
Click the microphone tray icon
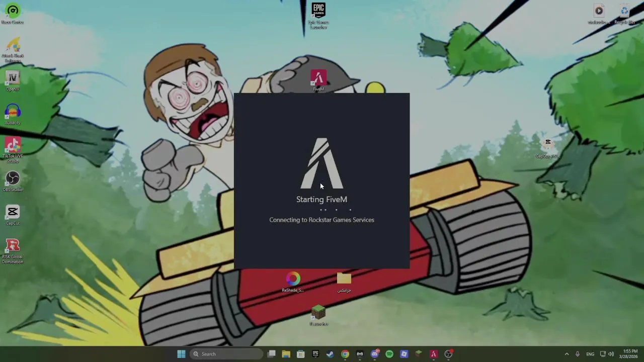point(578,354)
